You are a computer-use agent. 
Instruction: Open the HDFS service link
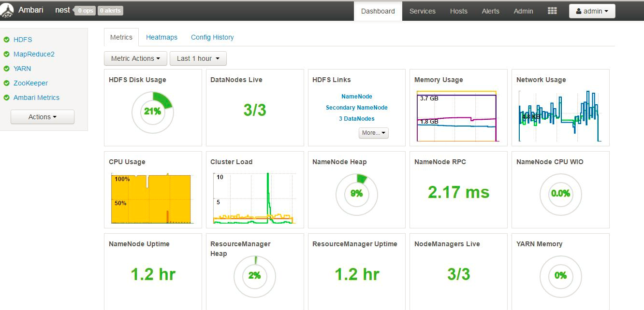click(23, 40)
